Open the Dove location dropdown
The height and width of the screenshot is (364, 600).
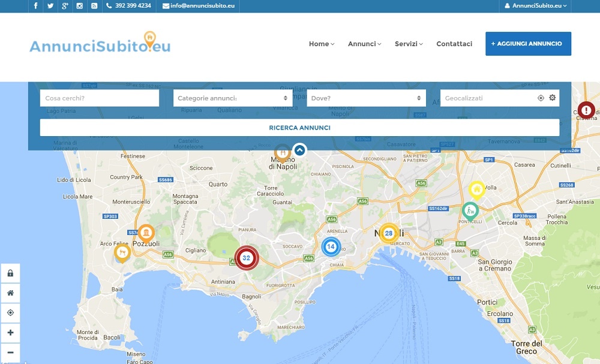pos(366,98)
